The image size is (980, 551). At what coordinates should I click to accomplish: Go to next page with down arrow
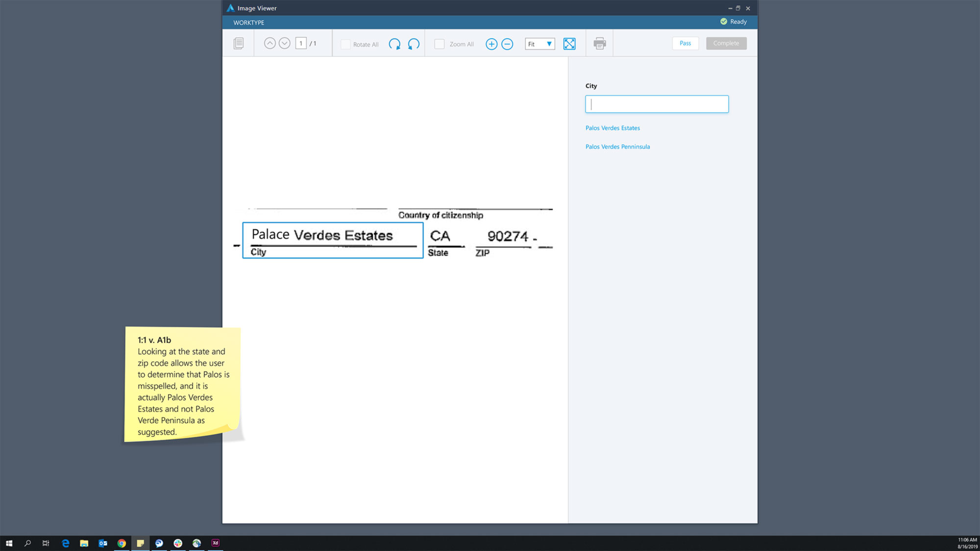[285, 43]
